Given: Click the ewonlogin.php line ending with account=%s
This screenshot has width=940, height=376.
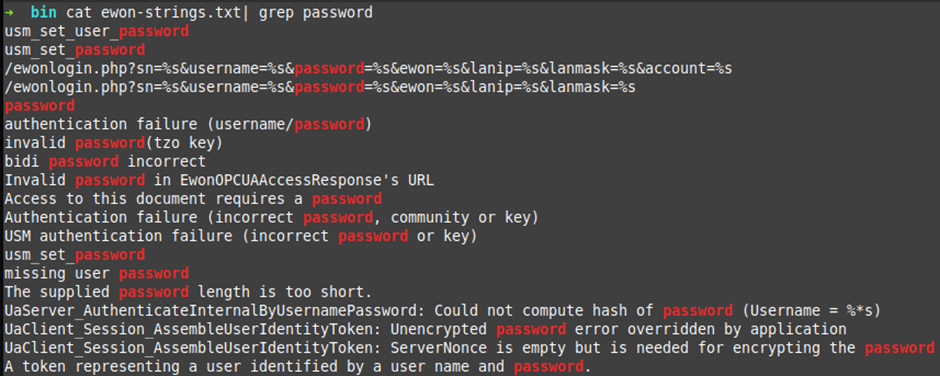Looking at the screenshot, I should (x=368, y=68).
